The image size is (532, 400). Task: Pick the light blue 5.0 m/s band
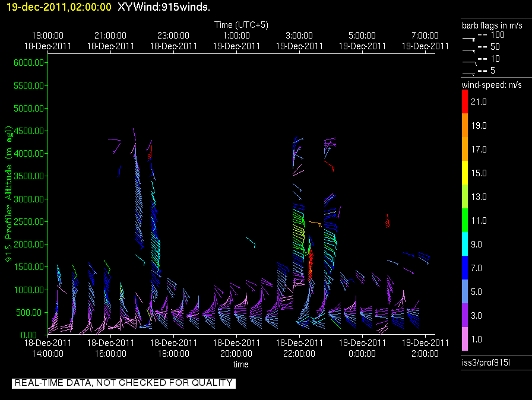[x=465, y=291]
